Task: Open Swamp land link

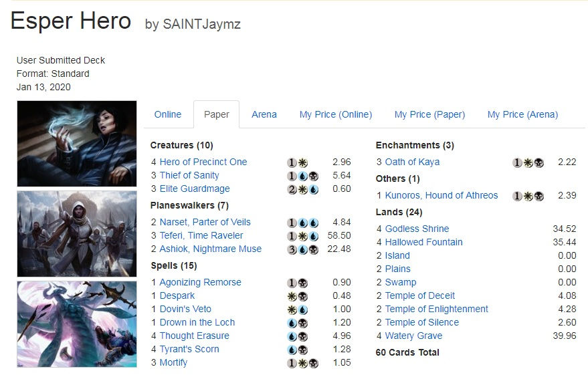Action: click(401, 282)
